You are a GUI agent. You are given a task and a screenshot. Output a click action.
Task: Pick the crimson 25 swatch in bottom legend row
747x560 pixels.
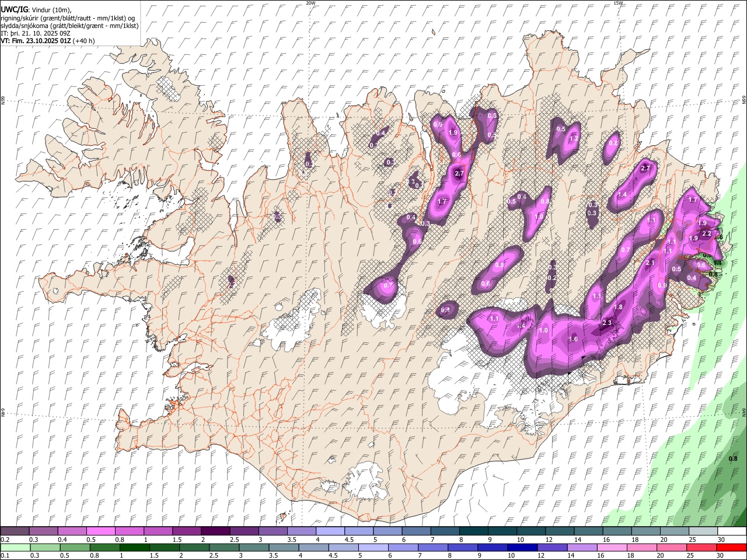[x=702, y=547]
